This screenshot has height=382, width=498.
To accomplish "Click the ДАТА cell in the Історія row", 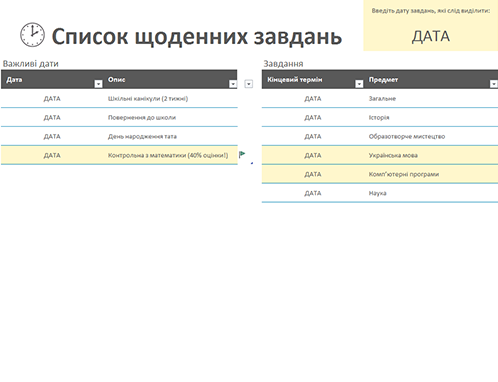I will (313, 118).
